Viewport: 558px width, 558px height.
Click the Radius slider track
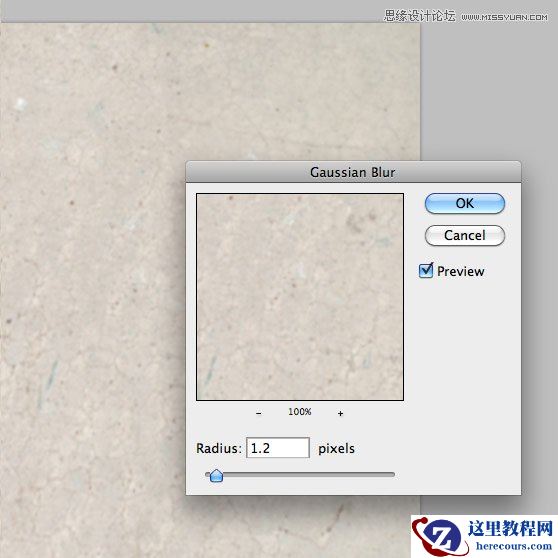(x=300, y=474)
